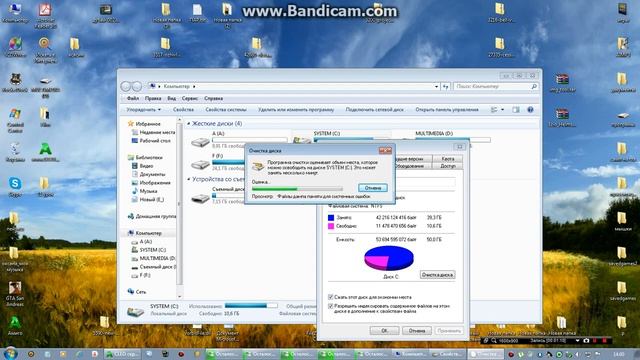Cancel the disk cleanup estimate with Отмена
Image resolution: width=640 pixels, height=360 pixels.
pyautogui.click(x=373, y=188)
